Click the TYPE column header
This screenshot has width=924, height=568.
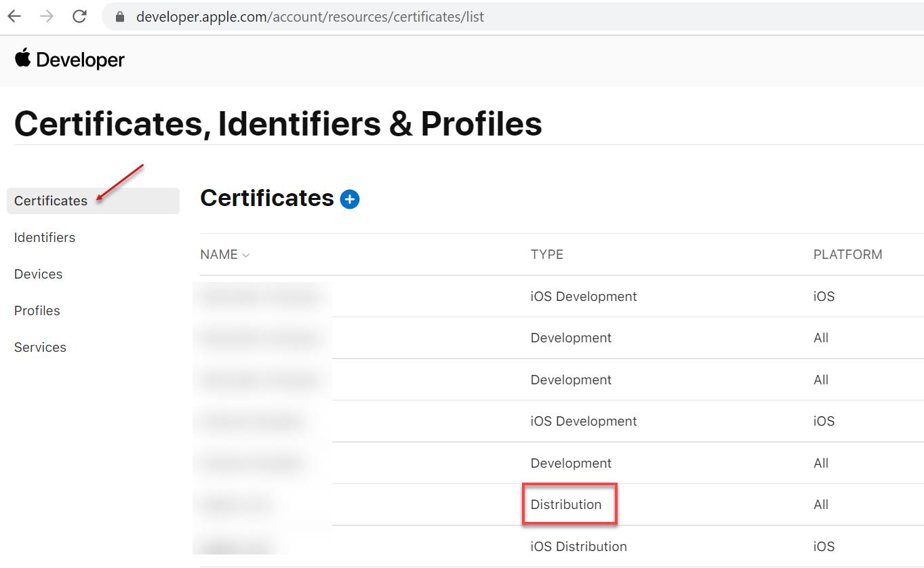pyautogui.click(x=547, y=255)
